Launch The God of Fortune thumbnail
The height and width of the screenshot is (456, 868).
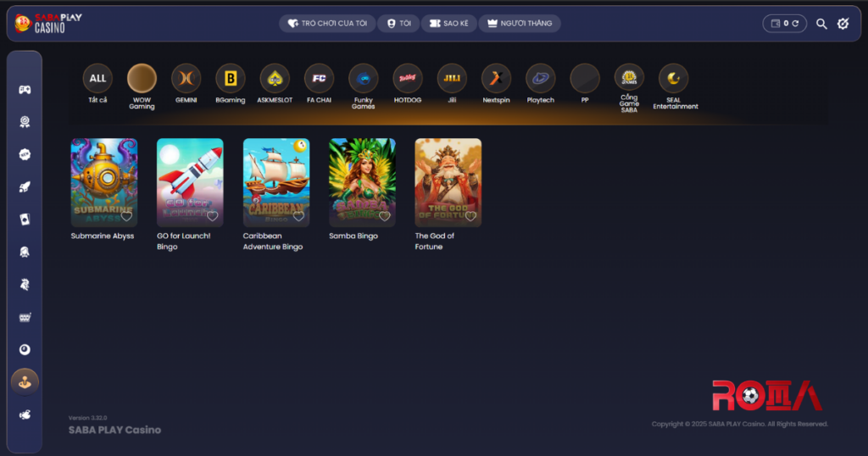[448, 182]
